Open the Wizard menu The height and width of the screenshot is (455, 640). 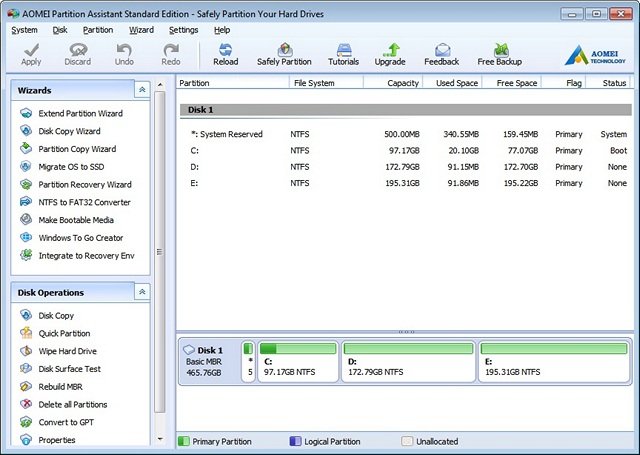(141, 30)
